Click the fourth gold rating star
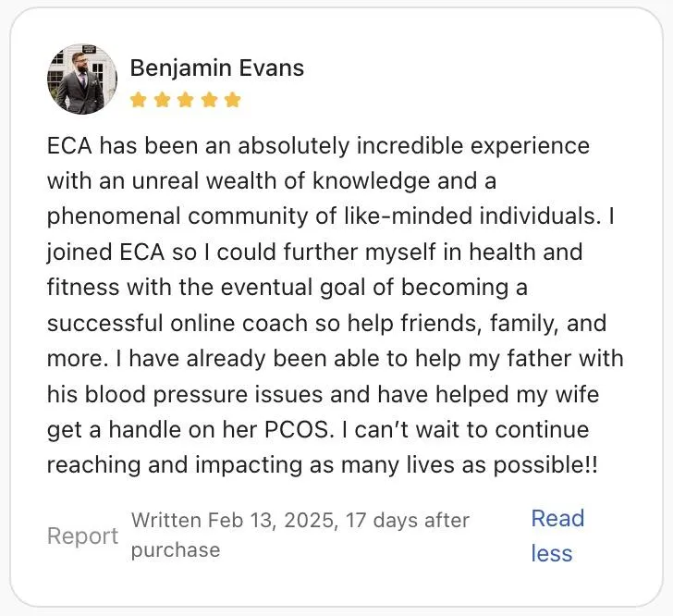Viewport: 673px width, 616px height. tap(209, 100)
